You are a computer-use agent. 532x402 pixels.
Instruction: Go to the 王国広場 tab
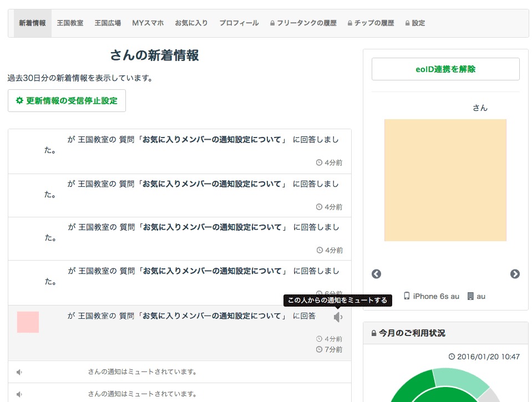pyautogui.click(x=108, y=23)
